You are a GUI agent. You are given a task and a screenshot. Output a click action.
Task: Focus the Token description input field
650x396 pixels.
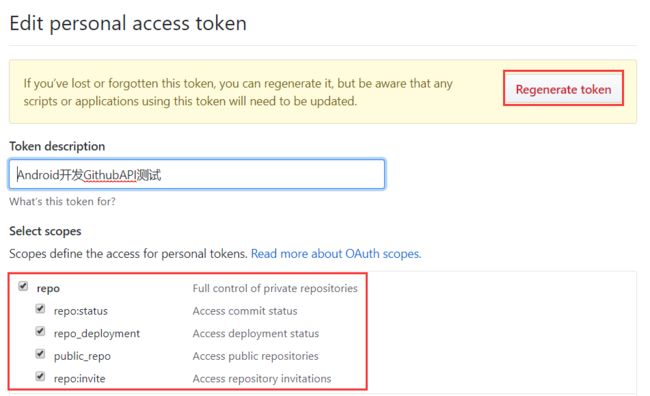pyautogui.click(x=197, y=174)
